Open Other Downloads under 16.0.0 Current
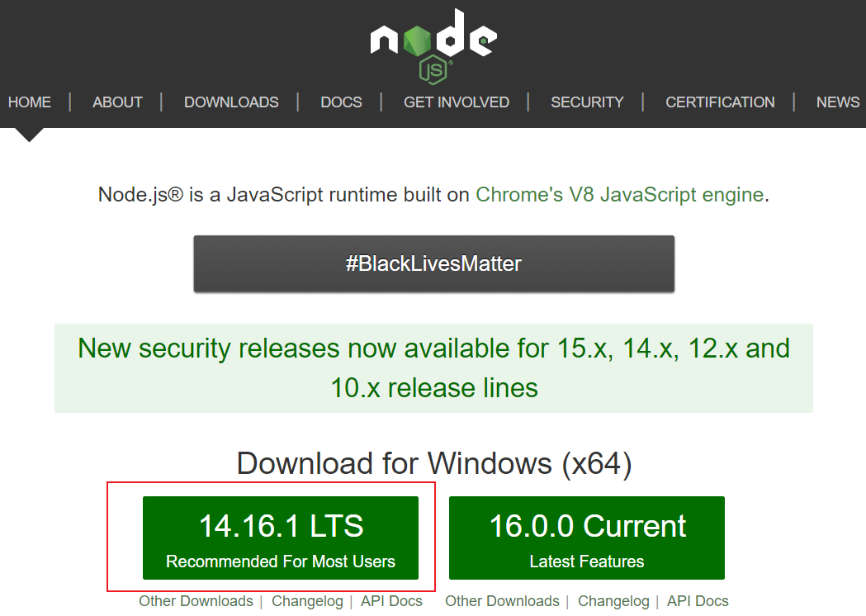Screen dimensions: 866x616 click(502, 601)
